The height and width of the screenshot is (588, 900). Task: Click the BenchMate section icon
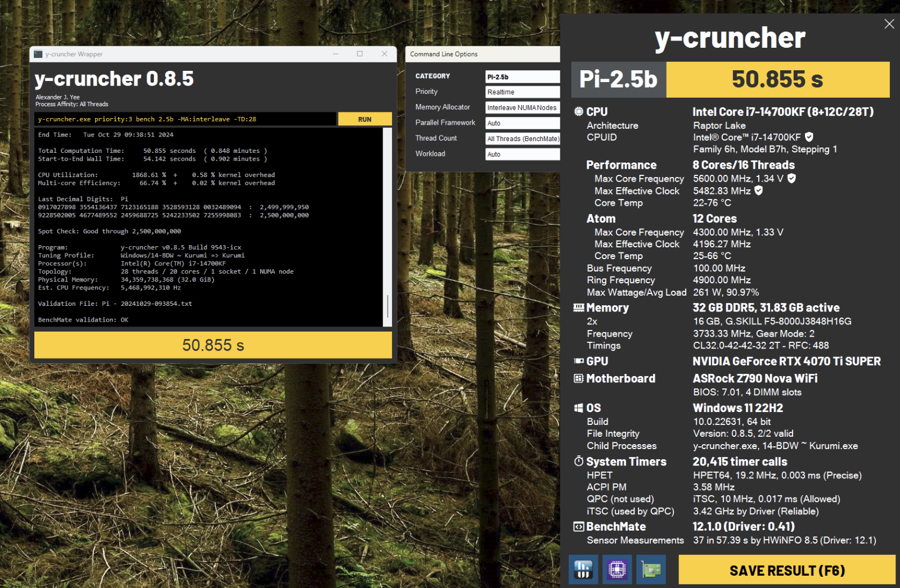[578, 526]
